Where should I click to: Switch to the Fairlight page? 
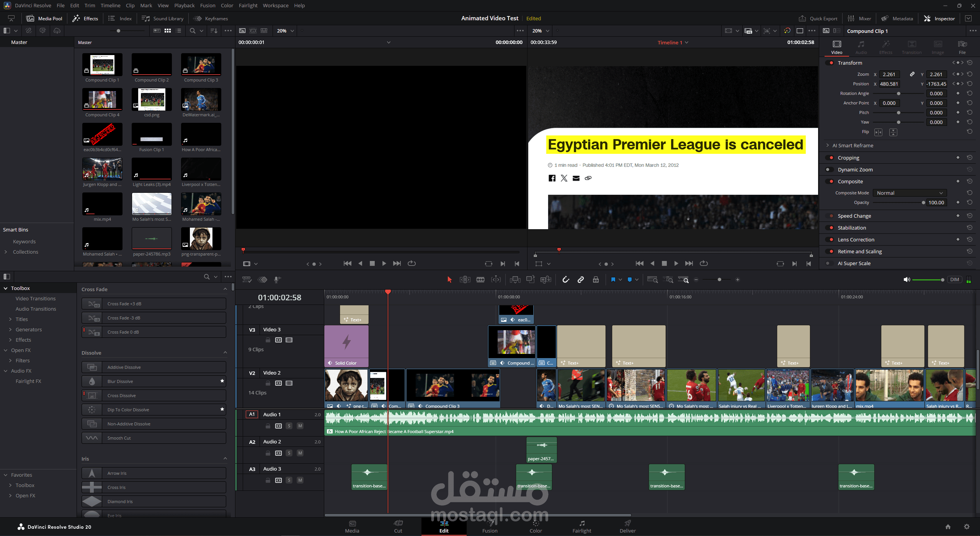point(581,526)
